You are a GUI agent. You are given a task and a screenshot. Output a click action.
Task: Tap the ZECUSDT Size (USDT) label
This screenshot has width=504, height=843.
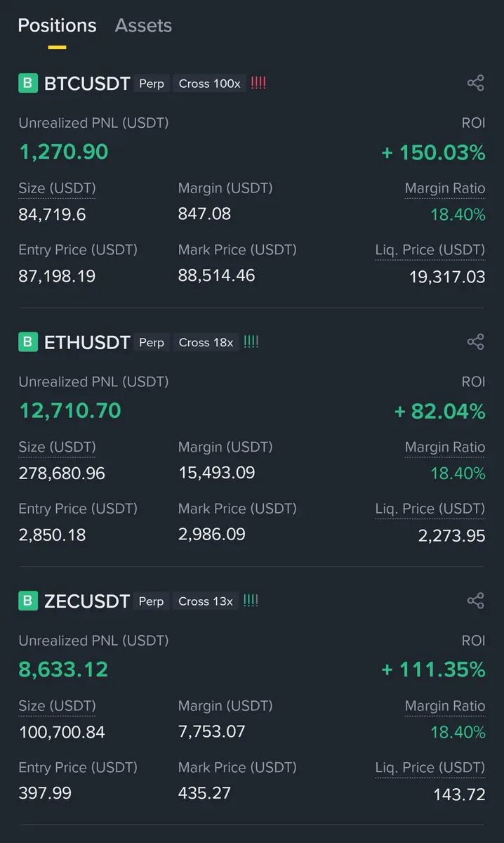pyautogui.click(x=57, y=706)
